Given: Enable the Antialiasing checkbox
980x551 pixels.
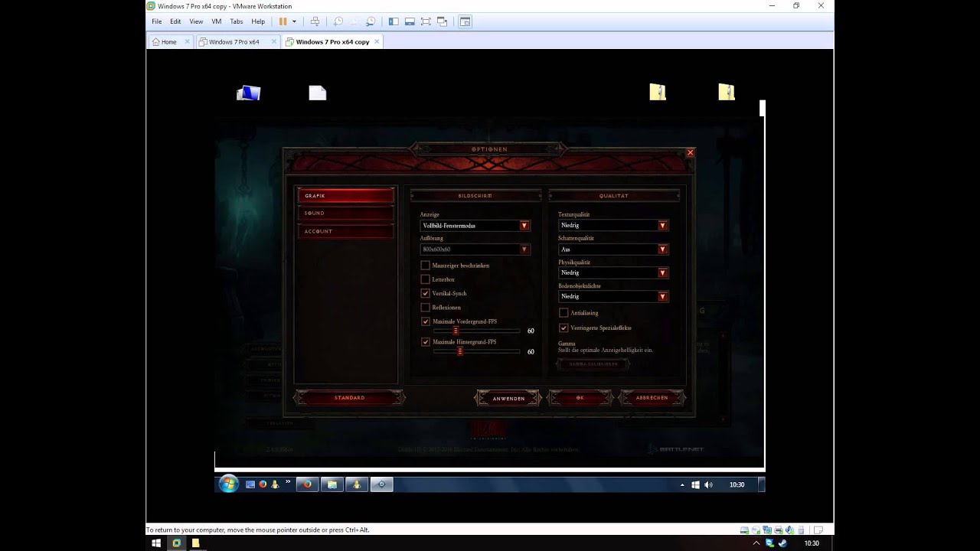Looking at the screenshot, I should pyautogui.click(x=563, y=313).
